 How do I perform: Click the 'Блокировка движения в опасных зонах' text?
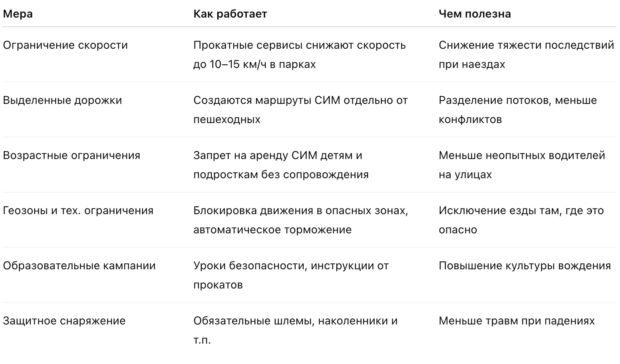pos(301,211)
